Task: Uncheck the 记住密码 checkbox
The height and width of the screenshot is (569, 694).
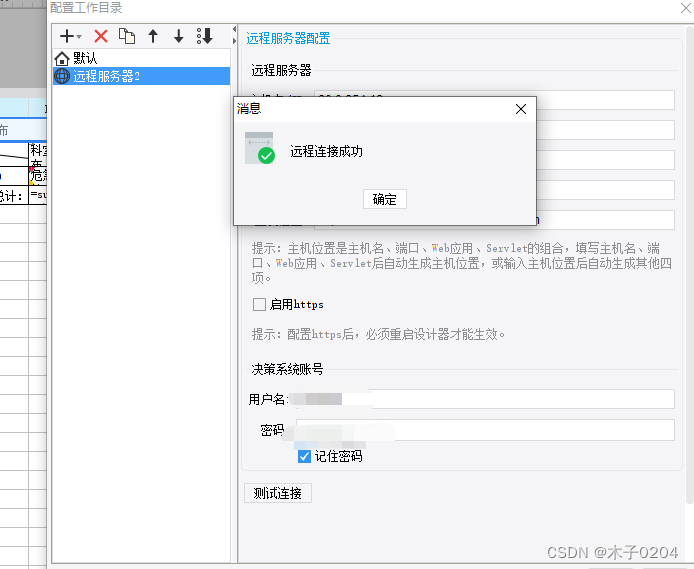Action: tap(305, 456)
